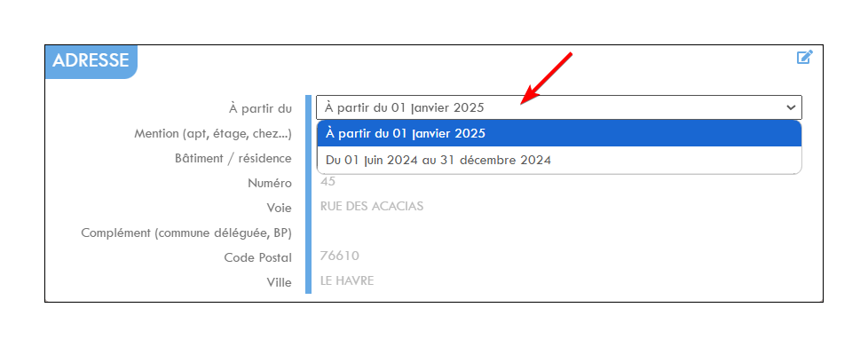The width and height of the screenshot is (868, 347).
Task: Click the blue vertical separator bar
Action: pos(308,194)
